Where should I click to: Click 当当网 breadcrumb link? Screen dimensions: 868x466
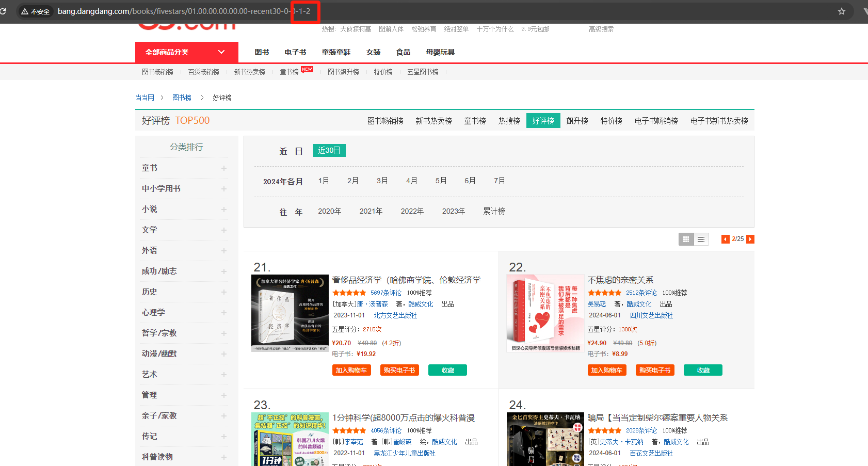pos(145,98)
